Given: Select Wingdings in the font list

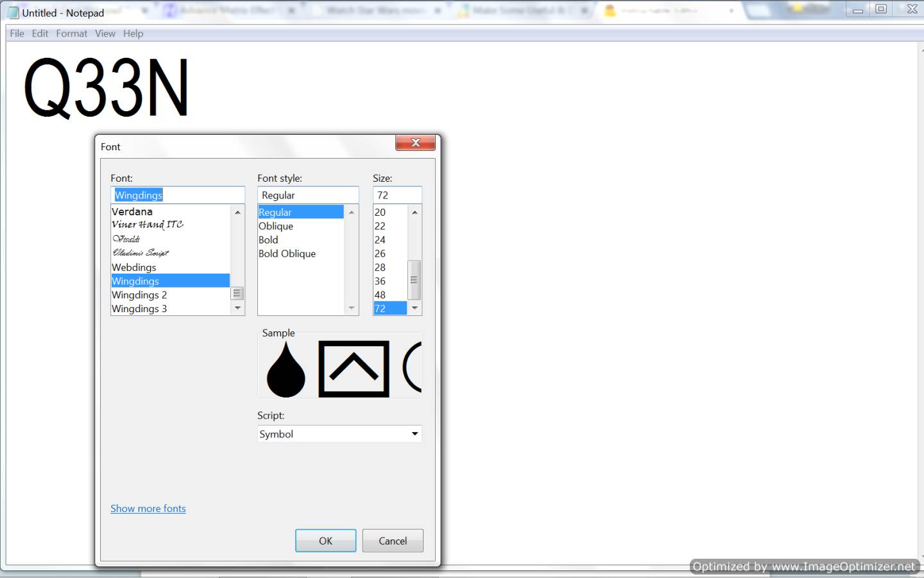Looking at the screenshot, I should click(170, 281).
